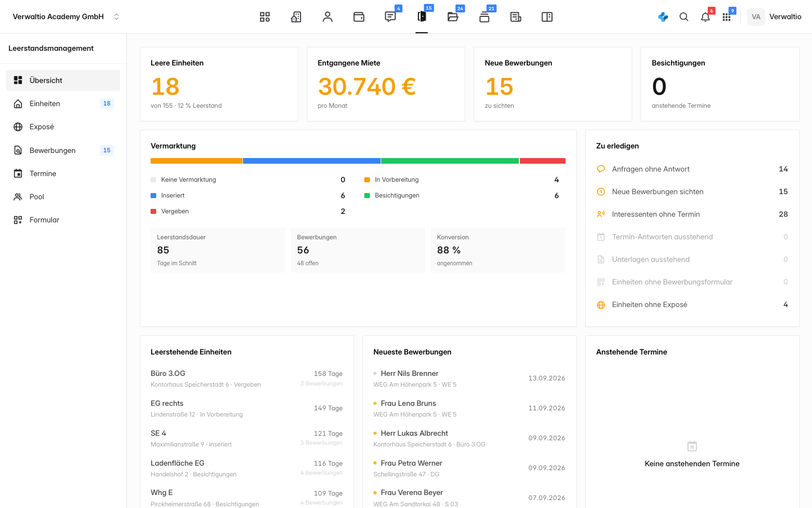The height and width of the screenshot is (508, 812).
Task: Open the wallet icon in top navigation
Action: point(359,17)
